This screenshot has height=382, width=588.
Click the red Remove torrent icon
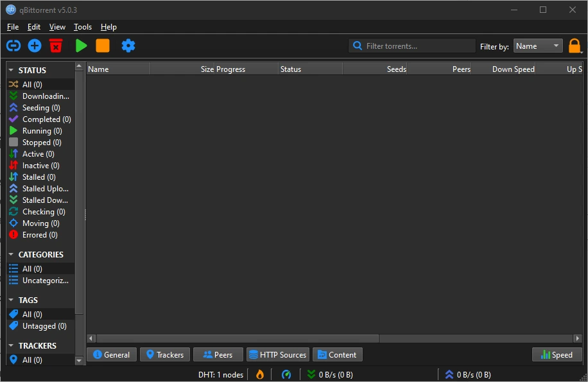(56, 46)
